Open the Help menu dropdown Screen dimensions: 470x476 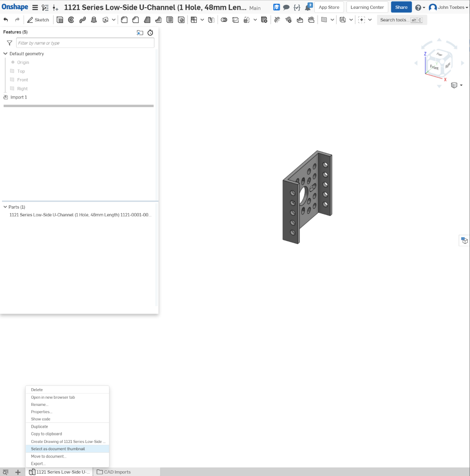click(x=420, y=8)
